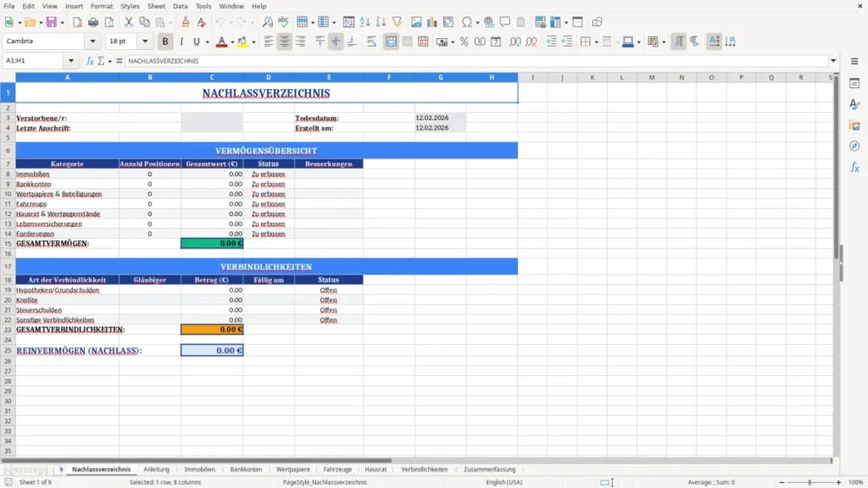Print the spreadsheet

coord(93,22)
